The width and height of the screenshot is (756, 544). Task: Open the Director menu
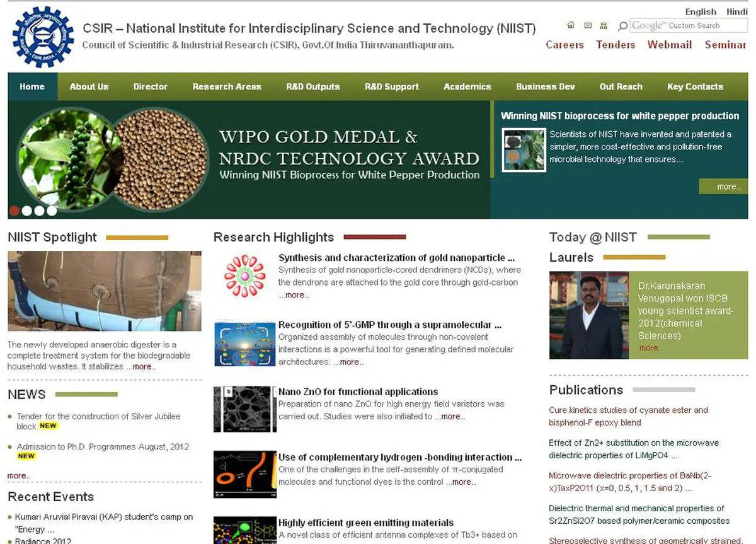click(x=150, y=86)
